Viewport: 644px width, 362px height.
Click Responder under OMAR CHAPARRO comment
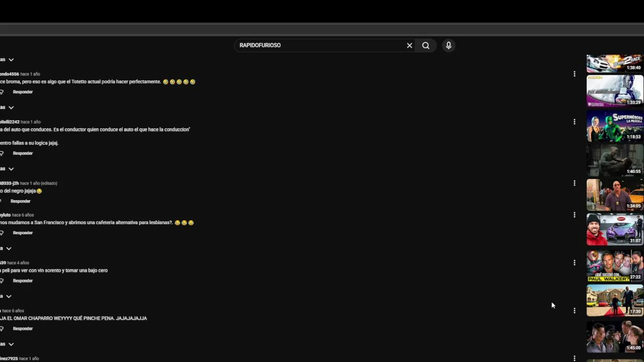point(23,328)
